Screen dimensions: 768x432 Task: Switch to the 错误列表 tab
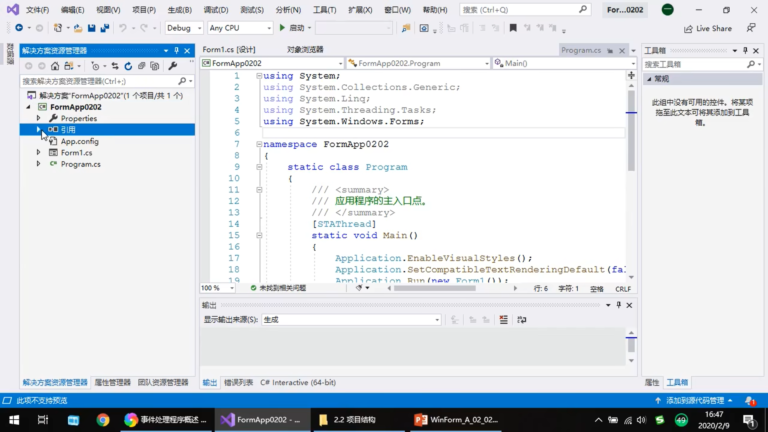click(239, 383)
